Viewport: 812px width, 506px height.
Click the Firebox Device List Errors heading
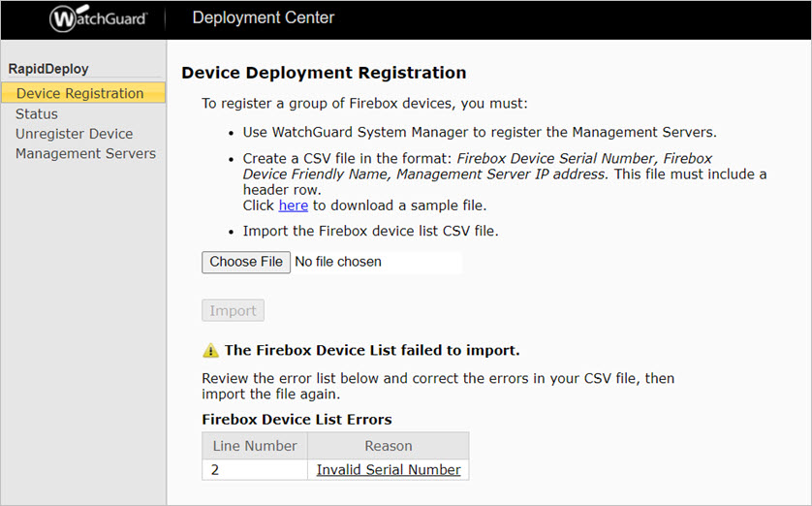[297, 420]
